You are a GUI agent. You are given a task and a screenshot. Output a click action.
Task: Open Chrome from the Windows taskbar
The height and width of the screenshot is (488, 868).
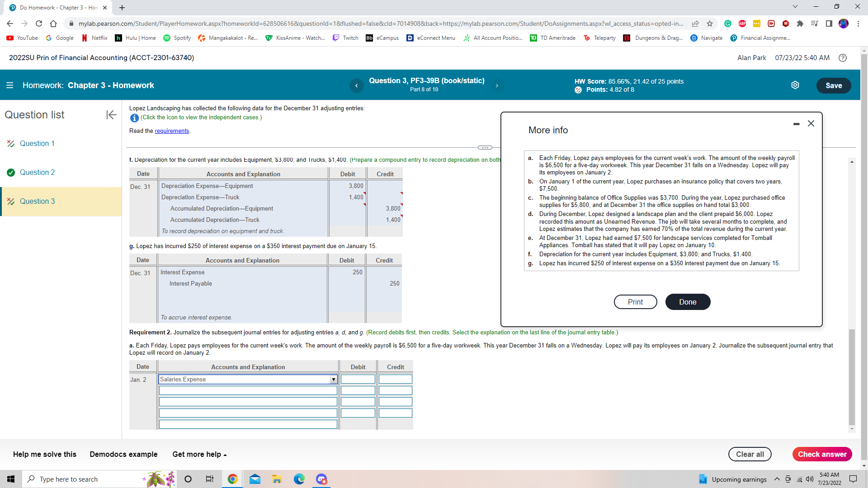click(232, 479)
